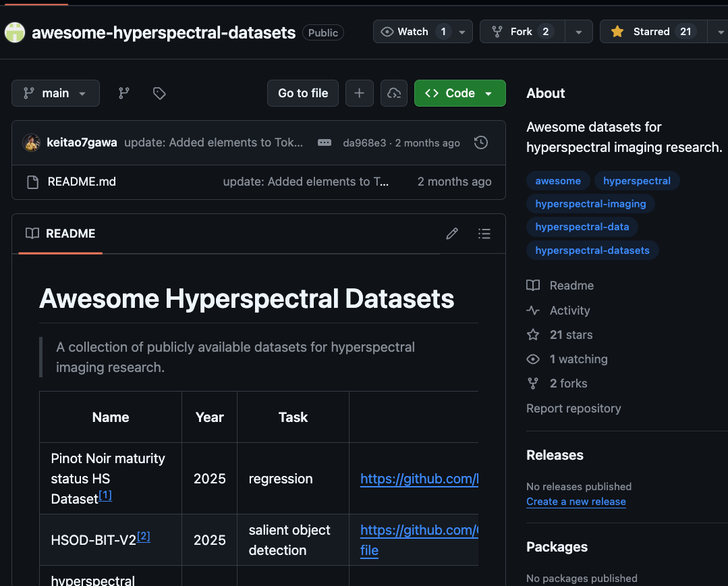Select the hyperspectral-imaging topic tag
Image resolution: width=728 pixels, height=586 pixels.
[590, 203]
